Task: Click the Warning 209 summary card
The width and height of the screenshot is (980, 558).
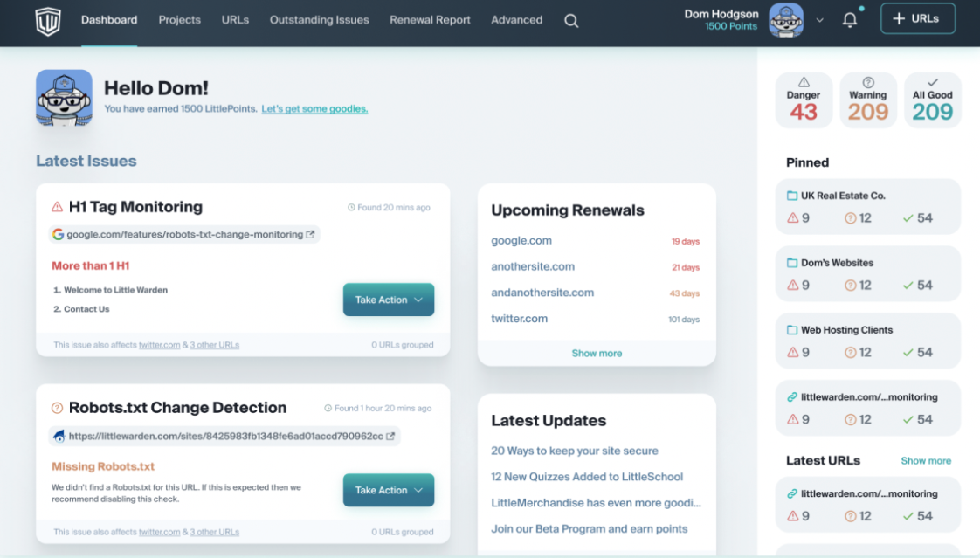Action: tap(867, 100)
